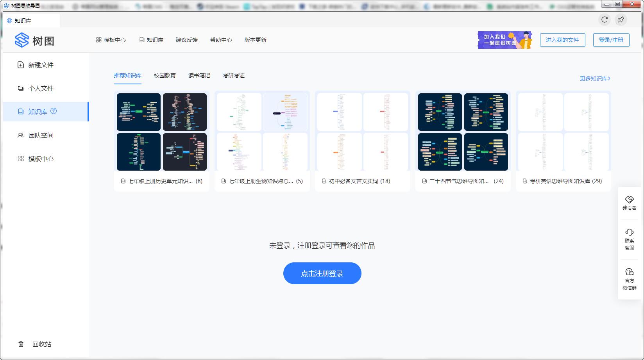The width and height of the screenshot is (644, 360).
Task: Click the help question mark beside 知识库
Action: pos(54,111)
